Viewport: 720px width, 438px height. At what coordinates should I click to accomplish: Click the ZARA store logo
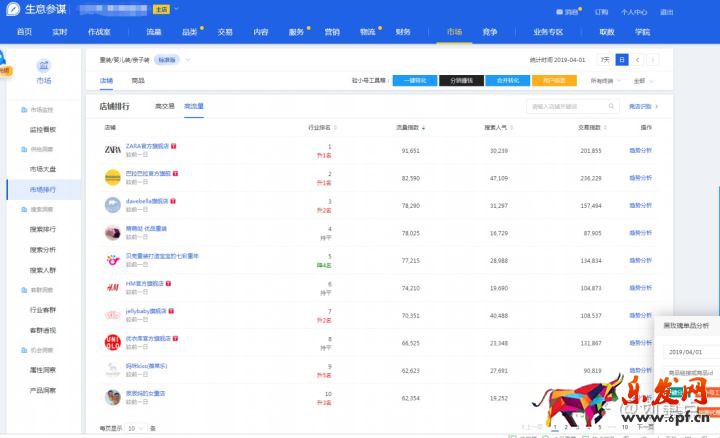(112, 149)
